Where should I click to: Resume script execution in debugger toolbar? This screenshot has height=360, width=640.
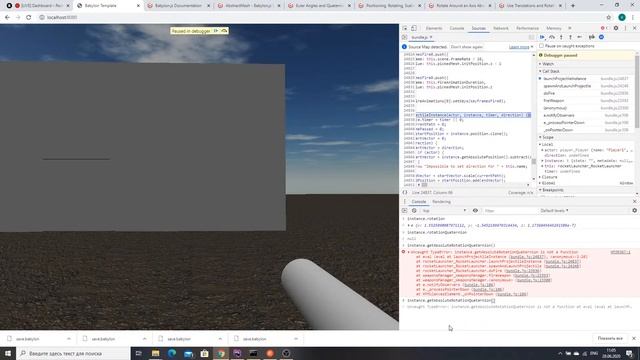[x=542, y=37]
